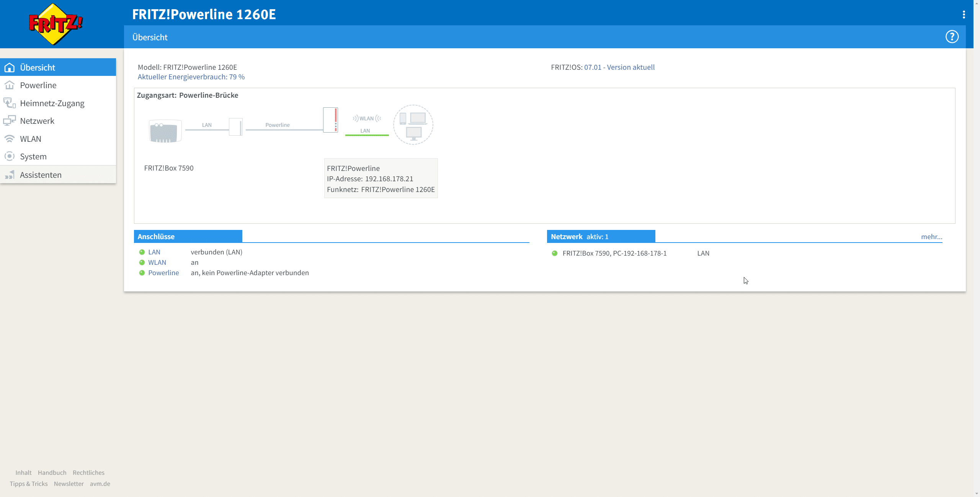Open the Assistenten wizard entry
Screen dimensions: 980x497
[41, 175]
